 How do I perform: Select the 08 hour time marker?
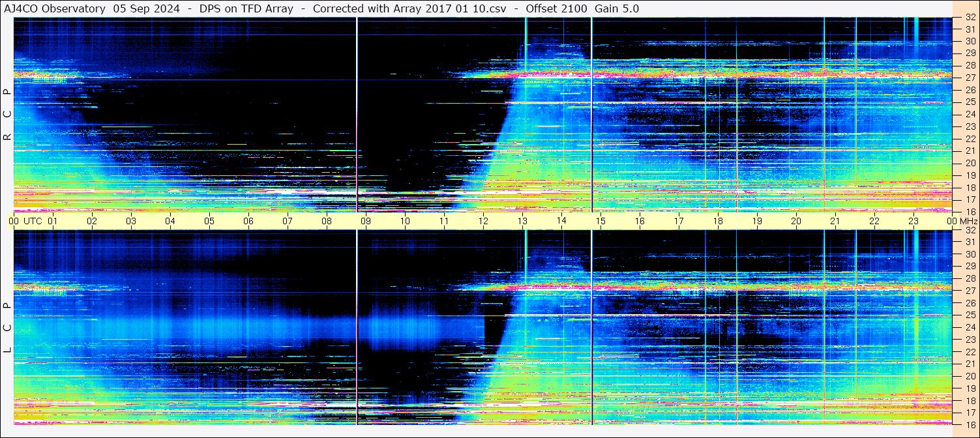click(327, 221)
